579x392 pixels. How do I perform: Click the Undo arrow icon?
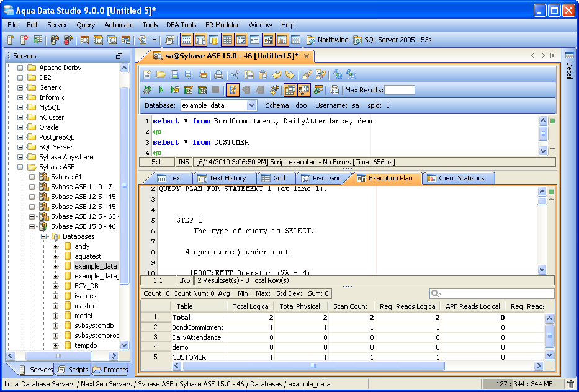pos(277,75)
